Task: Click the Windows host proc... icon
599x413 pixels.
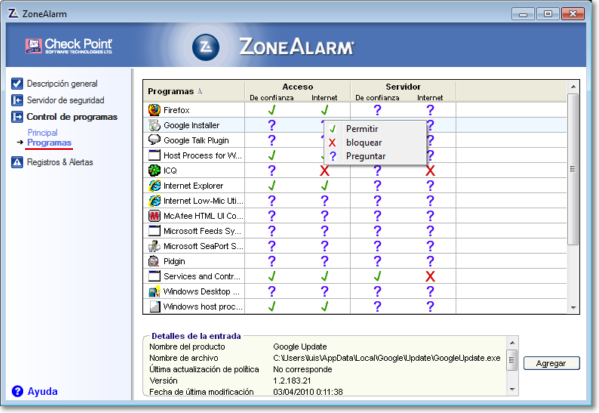Action: [x=154, y=306]
